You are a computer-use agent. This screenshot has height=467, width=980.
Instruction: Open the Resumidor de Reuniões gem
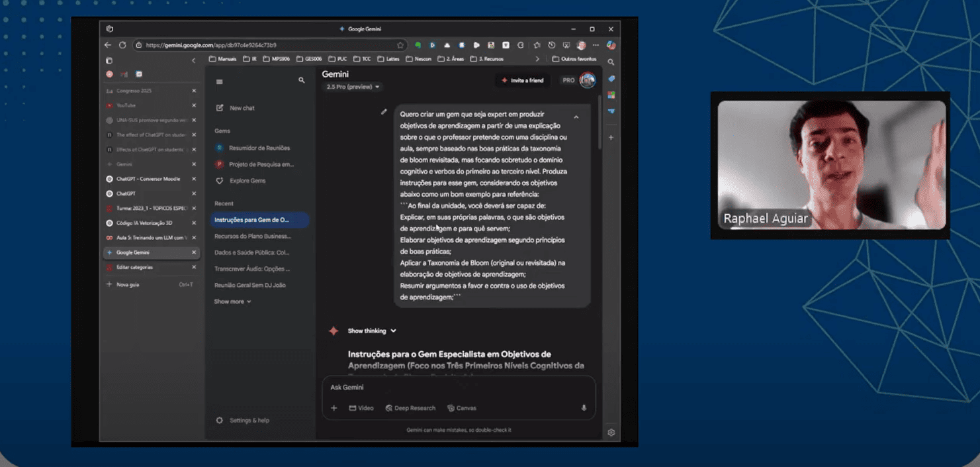pos(253,148)
